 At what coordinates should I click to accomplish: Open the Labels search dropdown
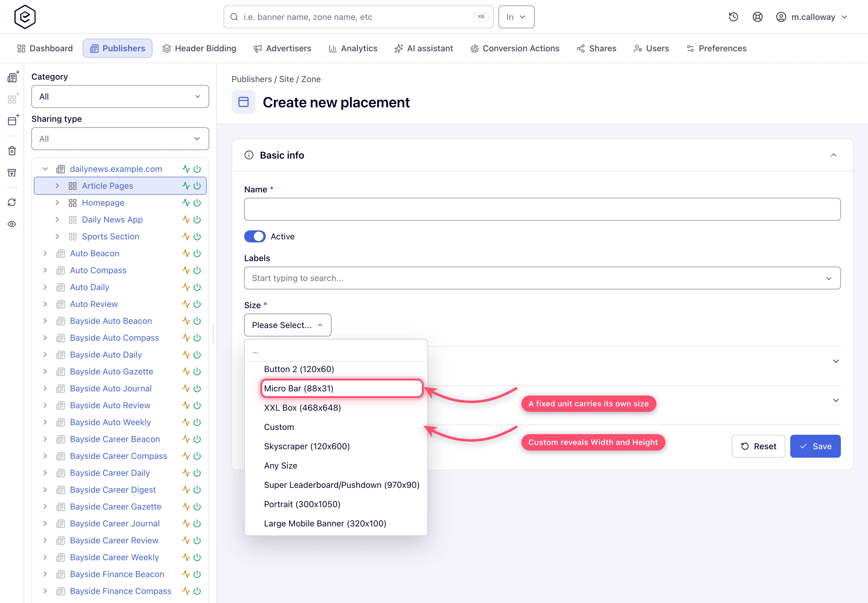(542, 278)
